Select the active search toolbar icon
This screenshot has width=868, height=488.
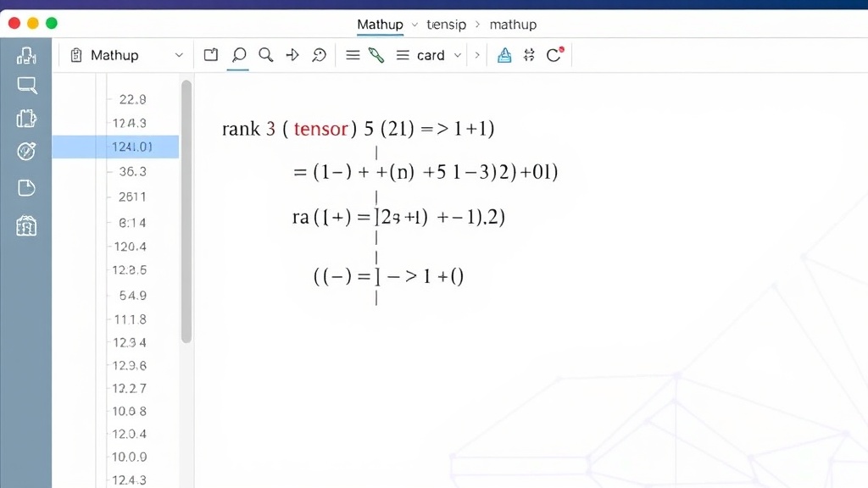tap(238, 55)
